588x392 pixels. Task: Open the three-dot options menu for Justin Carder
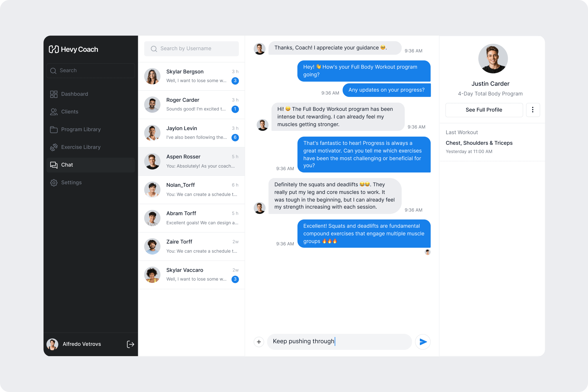[533, 110]
